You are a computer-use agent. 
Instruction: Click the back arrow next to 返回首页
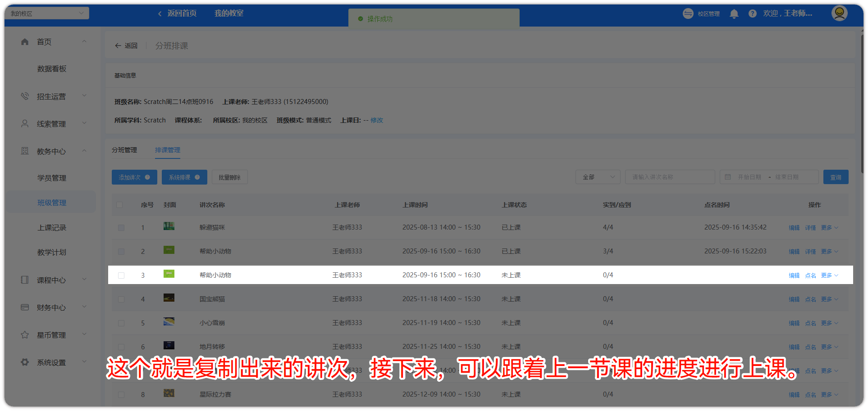point(160,14)
